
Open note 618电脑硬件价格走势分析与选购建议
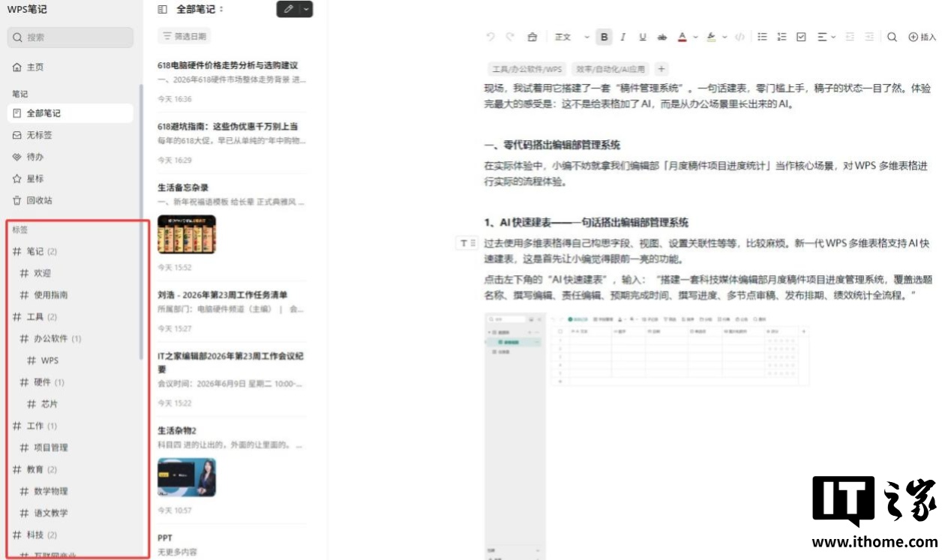coord(231,82)
